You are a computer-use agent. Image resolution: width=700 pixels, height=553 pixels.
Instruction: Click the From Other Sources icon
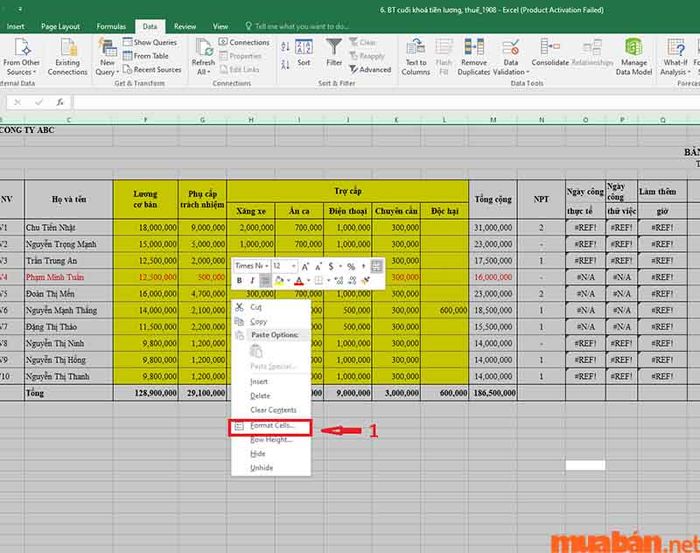click(x=22, y=47)
